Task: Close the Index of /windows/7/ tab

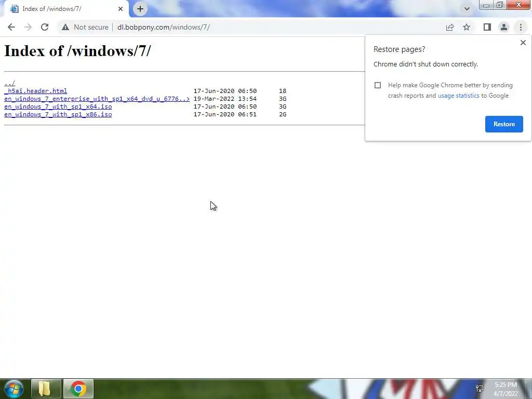Action: point(121,9)
